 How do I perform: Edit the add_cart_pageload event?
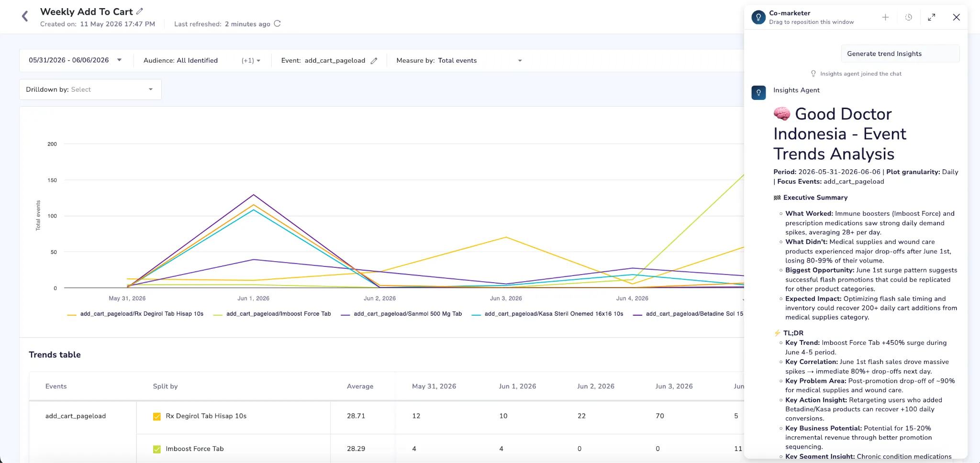[x=374, y=61]
